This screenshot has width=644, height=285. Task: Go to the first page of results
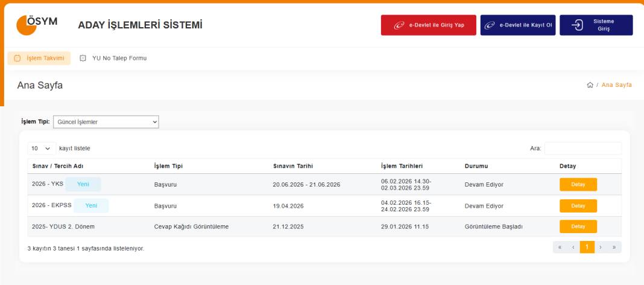(x=560, y=247)
